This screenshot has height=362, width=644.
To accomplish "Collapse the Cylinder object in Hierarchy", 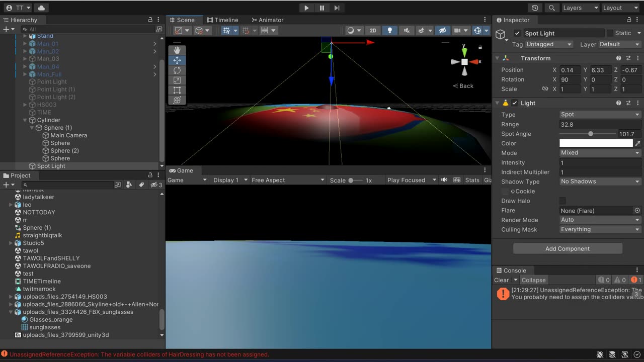I will click(x=26, y=120).
